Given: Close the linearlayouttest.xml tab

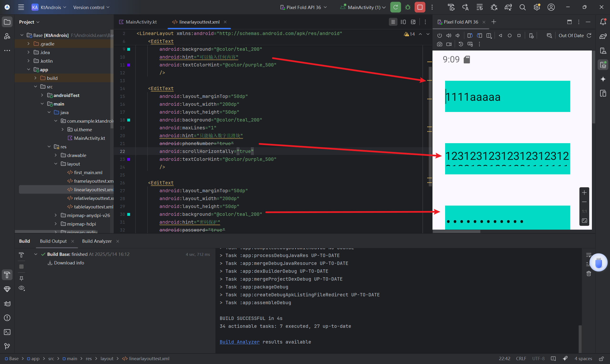Looking at the screenshot, I should (x=225, y=22).
